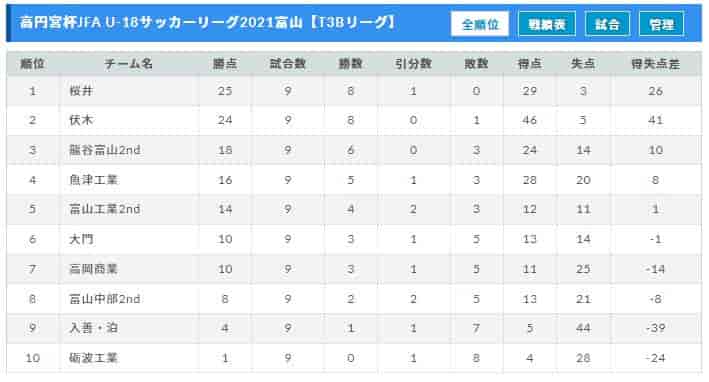This screenshot has width=709, height=382.
Task: Click the 勝点 column header
Action: (x=225, y=64)
